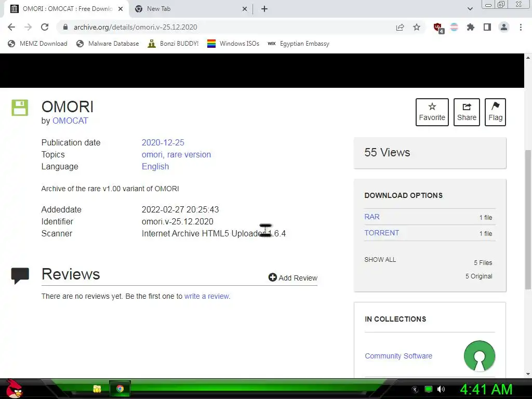Reload the archive.org page
Viewport: 532px width, 399px height.
pyautogui.click(x=45, y=27)
